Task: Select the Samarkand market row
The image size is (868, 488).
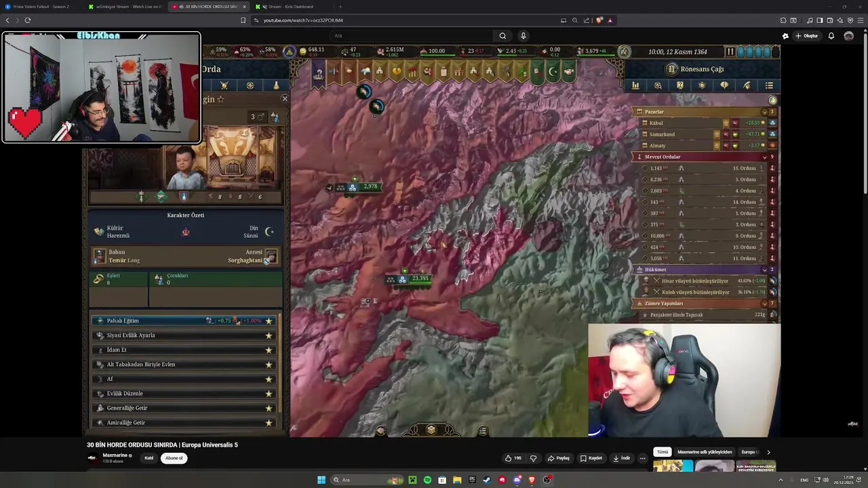Action: coord(709,134)
